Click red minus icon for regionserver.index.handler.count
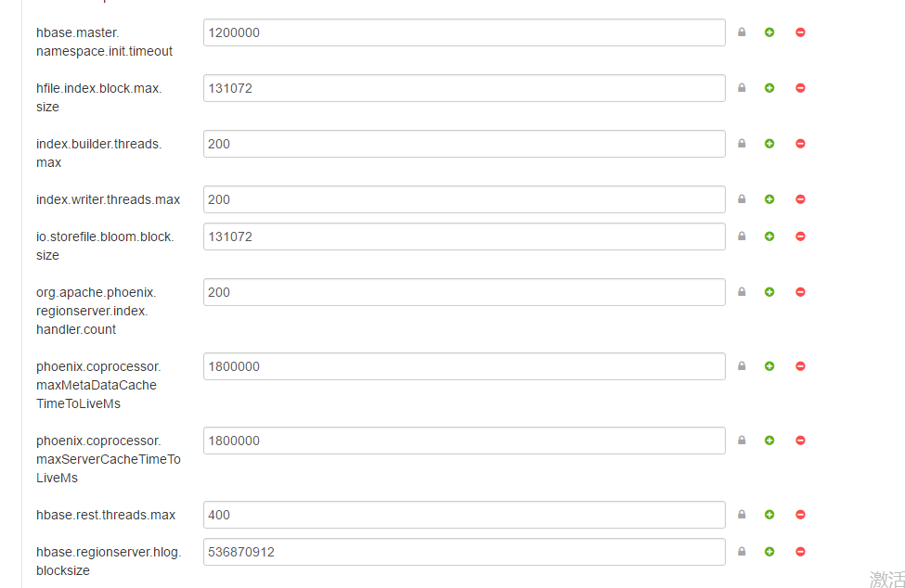 (x=800, y=292)
